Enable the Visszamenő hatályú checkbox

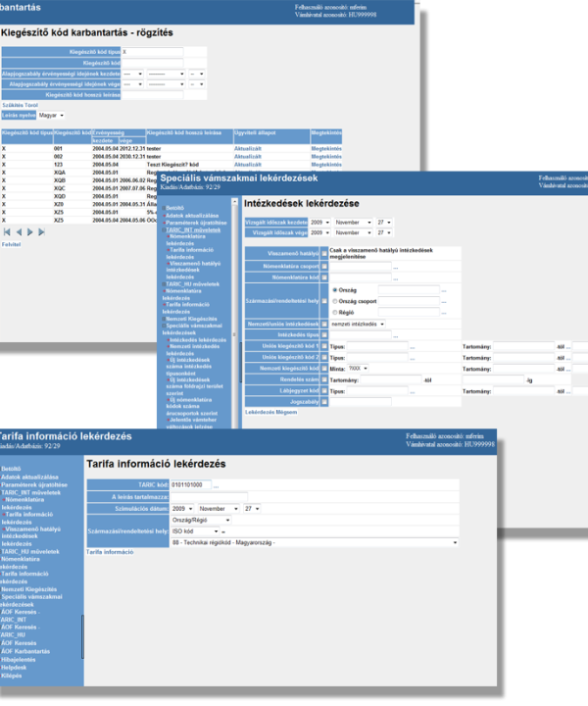point(324,252)
